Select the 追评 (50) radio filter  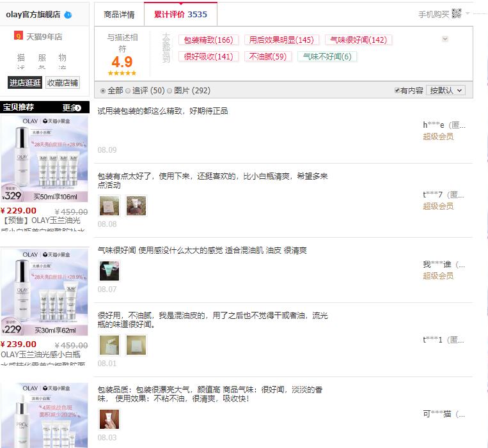128,91
